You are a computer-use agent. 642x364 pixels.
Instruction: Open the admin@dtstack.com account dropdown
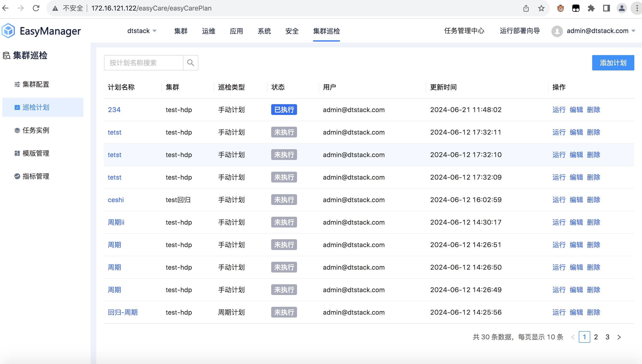pos(601,31)
